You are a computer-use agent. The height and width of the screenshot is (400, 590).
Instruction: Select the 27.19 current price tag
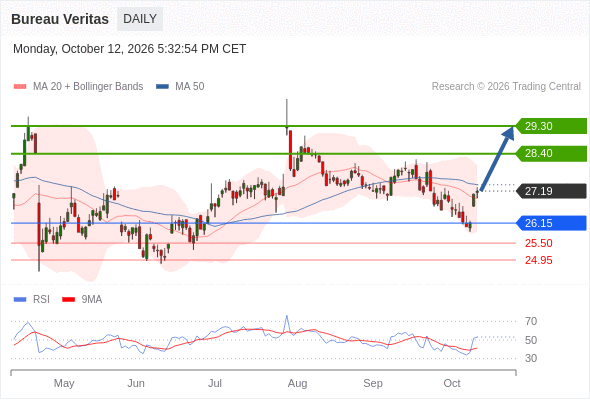tap(551, 191)
